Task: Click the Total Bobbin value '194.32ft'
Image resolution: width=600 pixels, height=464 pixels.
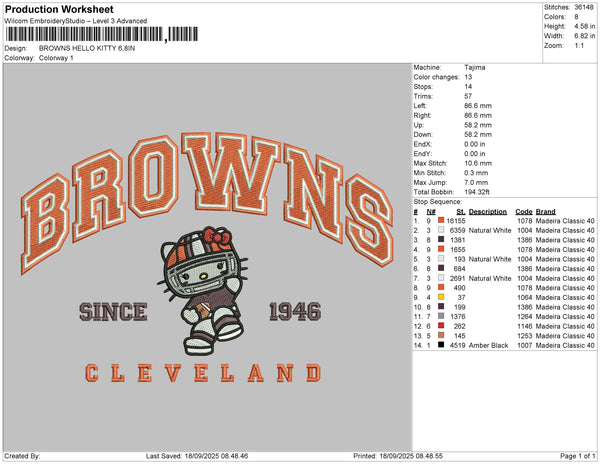Action: 476,192
